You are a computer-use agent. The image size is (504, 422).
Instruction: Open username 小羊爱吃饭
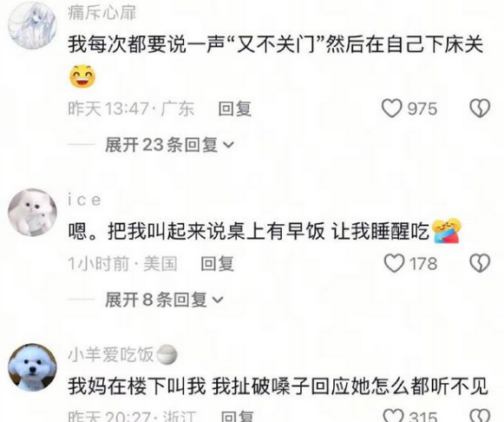coord(110,355)
